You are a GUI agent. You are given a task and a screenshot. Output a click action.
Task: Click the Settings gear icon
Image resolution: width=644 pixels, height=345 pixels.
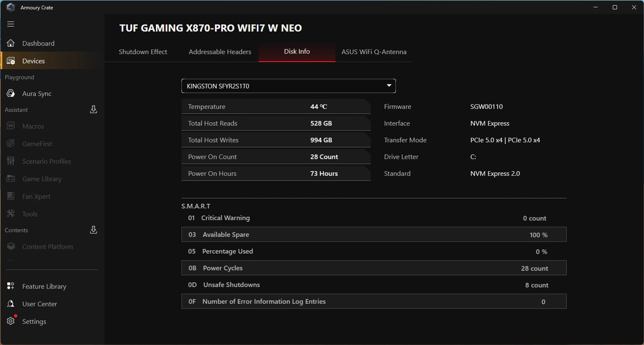click(11, 321)
